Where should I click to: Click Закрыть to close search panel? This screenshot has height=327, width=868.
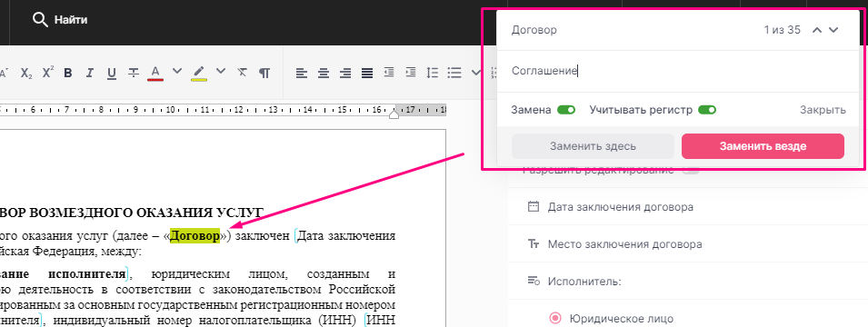click(x=823, y=110)
